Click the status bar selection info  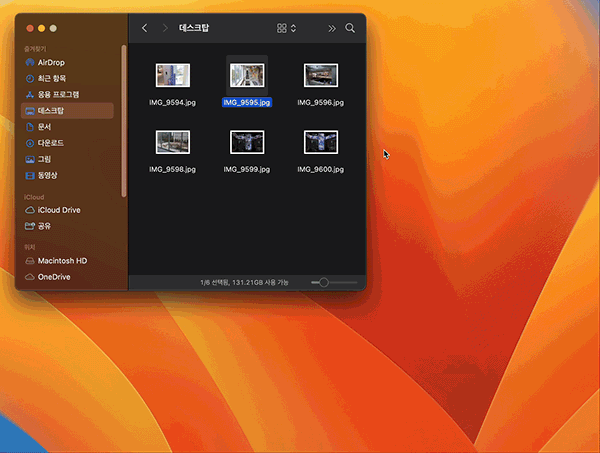pyautogui.click(x=244, y=282)
